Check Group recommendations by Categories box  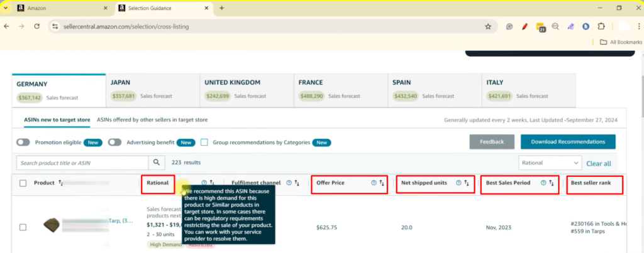click(204, 143)
